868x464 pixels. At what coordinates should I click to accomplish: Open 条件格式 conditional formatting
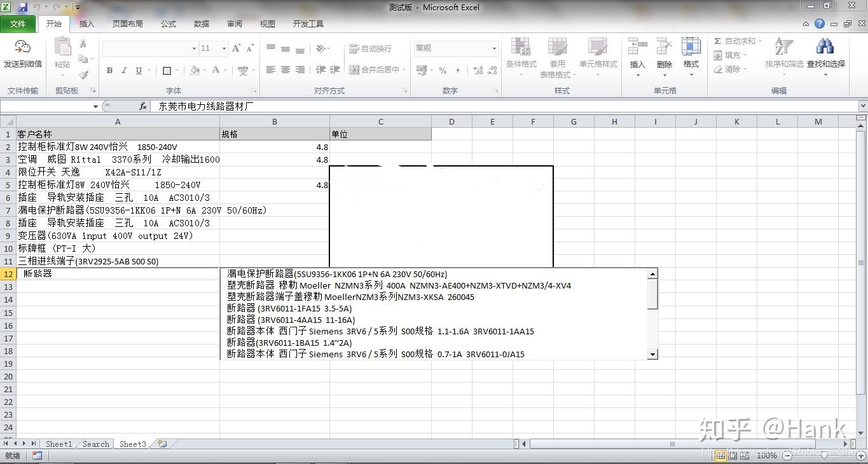click(x=521, y=57)
